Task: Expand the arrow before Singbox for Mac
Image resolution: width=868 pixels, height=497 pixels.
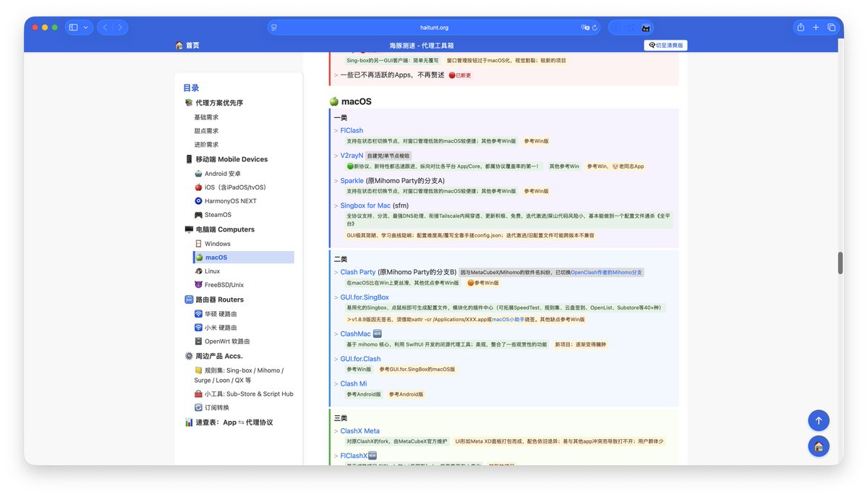Action: pyautogui.click(x=336, y=205)
